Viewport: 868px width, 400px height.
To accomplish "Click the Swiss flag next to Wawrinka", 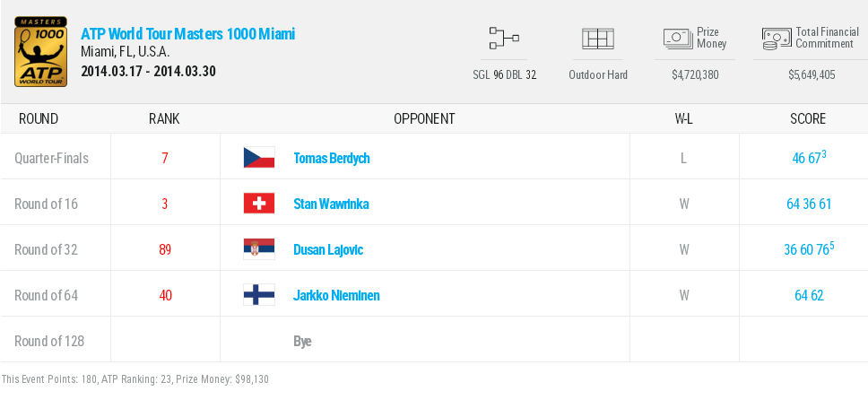I will click(259, 204).
